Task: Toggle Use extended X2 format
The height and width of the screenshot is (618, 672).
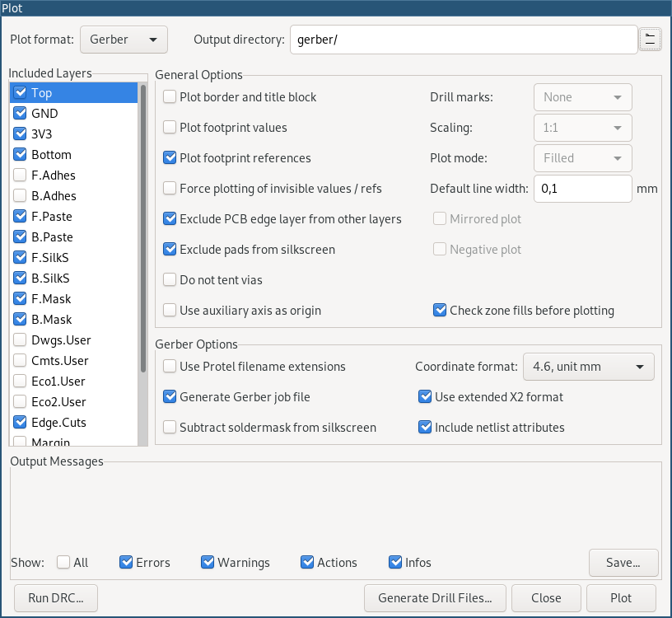Action: (x=425, y=396)
